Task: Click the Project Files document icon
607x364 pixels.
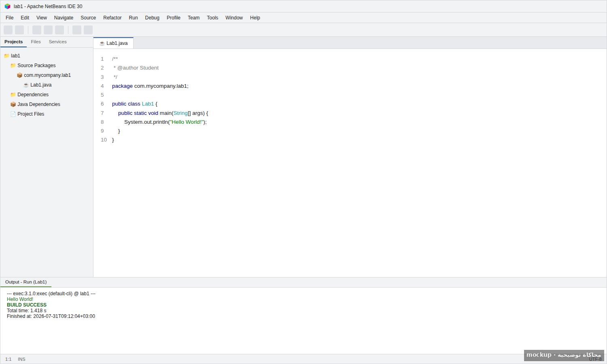Action: pyautogui.click(x=13, y=114)
